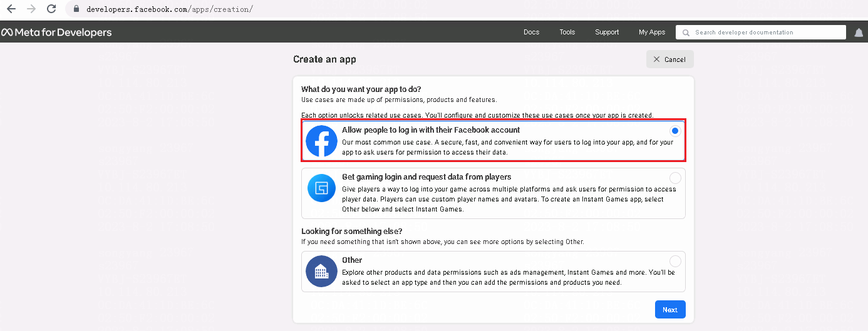Click the Facebook logo icon in login option
868x331 pixels.
pos(321,141)
